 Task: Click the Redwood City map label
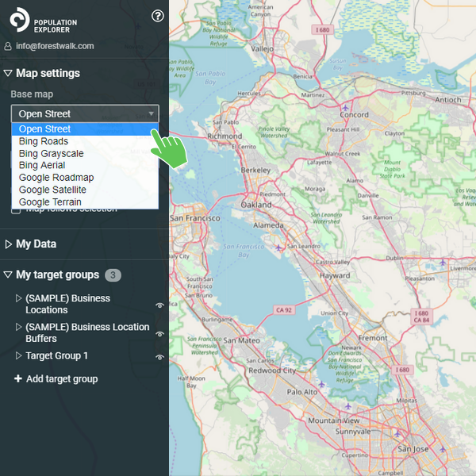272,370
